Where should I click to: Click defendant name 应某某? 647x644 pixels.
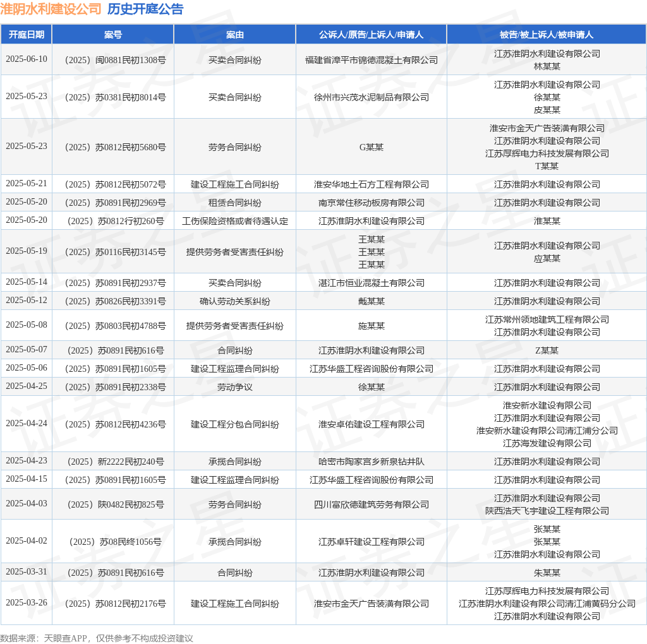tap(547, 258)
